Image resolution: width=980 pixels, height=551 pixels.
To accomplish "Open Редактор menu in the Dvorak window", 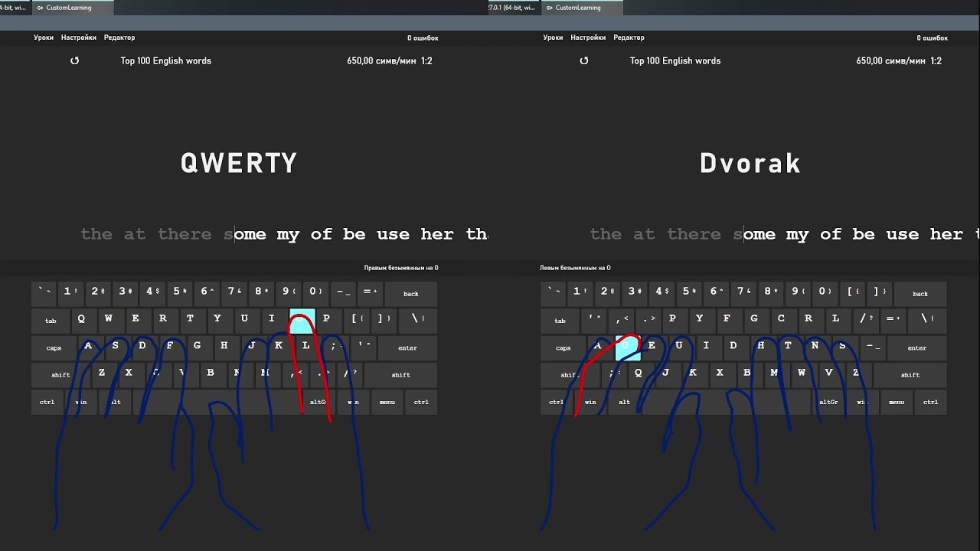I will click(629, 37).
